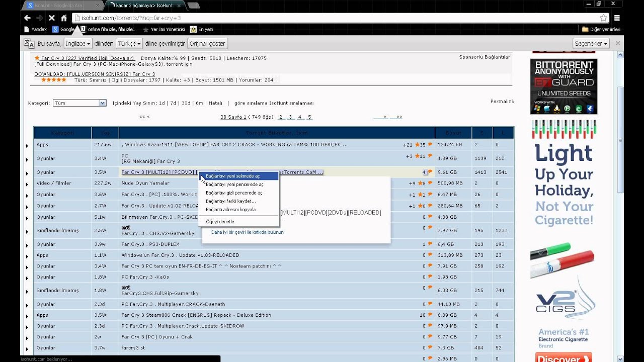The height and width of the screenshot is (362, 644).
Task: Bookmark this page with the star icon
Action: point(603,18)
